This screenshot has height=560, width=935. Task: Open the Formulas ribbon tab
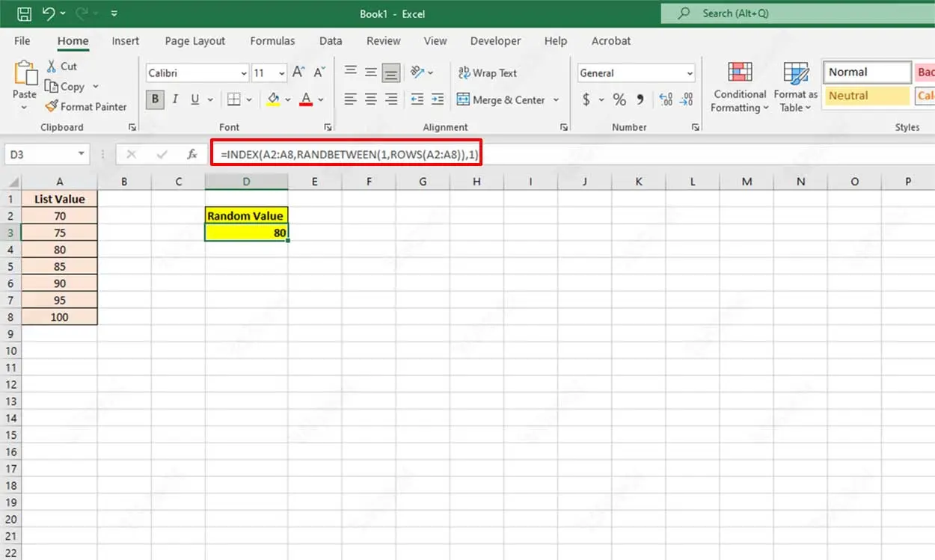tap(272, 41)
